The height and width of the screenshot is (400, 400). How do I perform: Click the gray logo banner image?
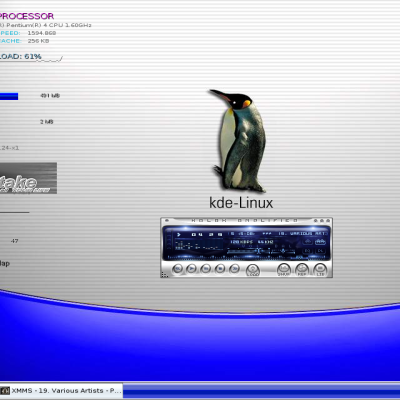(x=28, y=178)
